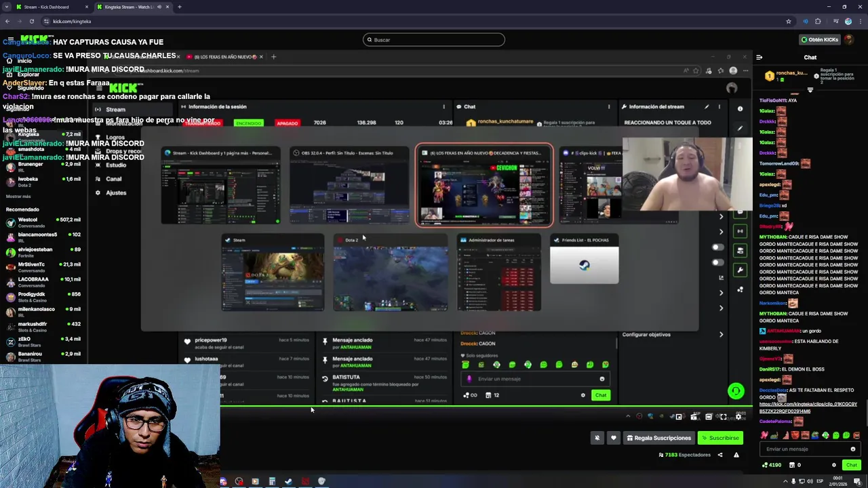868x488 pixels.
Task: Click the 7183 Espectadores viewer count
Action: pos(685,455)
